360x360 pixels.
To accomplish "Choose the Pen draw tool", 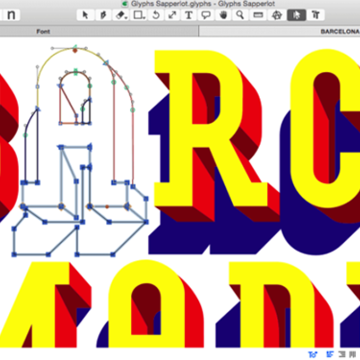I will 103,15.
